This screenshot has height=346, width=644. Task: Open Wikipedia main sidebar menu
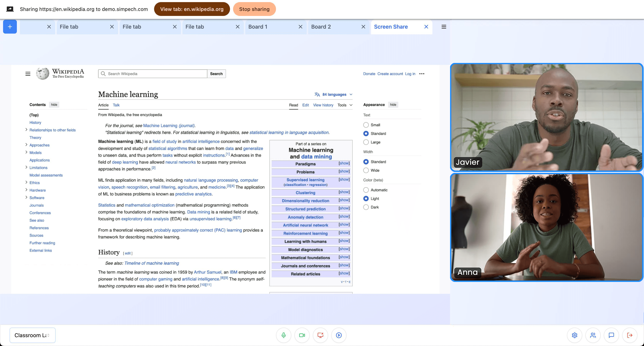pyautogui.click(x=28, y=74)
